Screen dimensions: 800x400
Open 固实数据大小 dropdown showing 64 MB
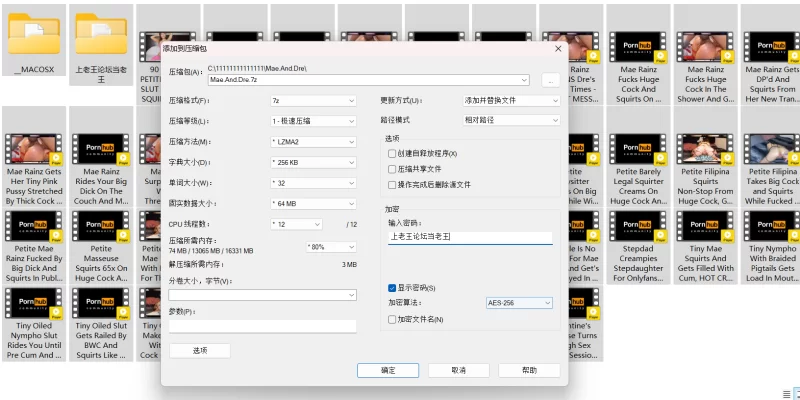(x=313, y=204)
